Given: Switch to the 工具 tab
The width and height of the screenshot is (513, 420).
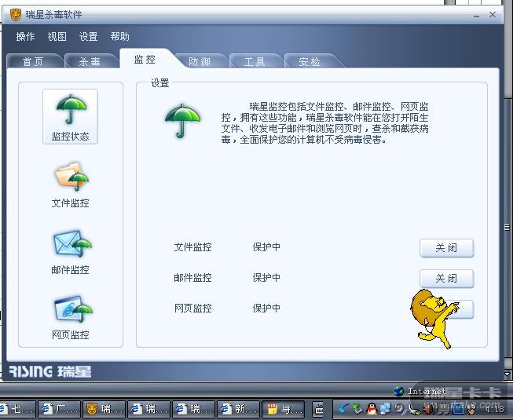Looking at the screenshot, I should tap(255, 61).
